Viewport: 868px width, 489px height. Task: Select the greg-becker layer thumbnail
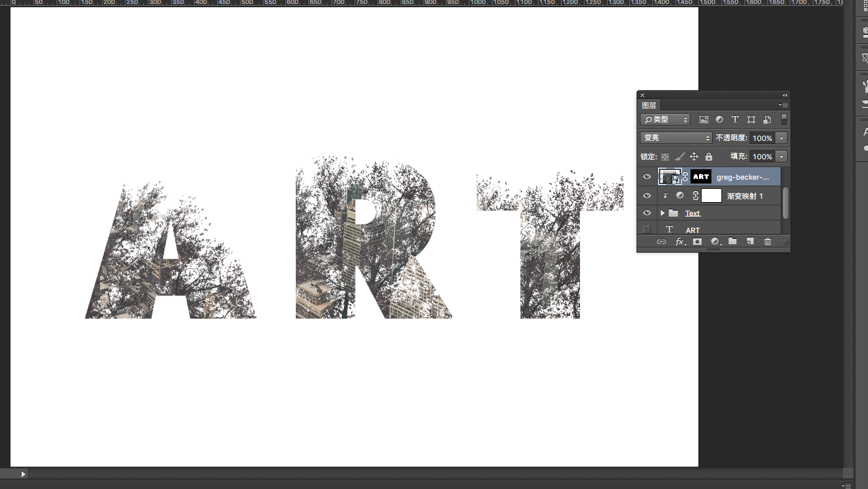pos(669,177)
